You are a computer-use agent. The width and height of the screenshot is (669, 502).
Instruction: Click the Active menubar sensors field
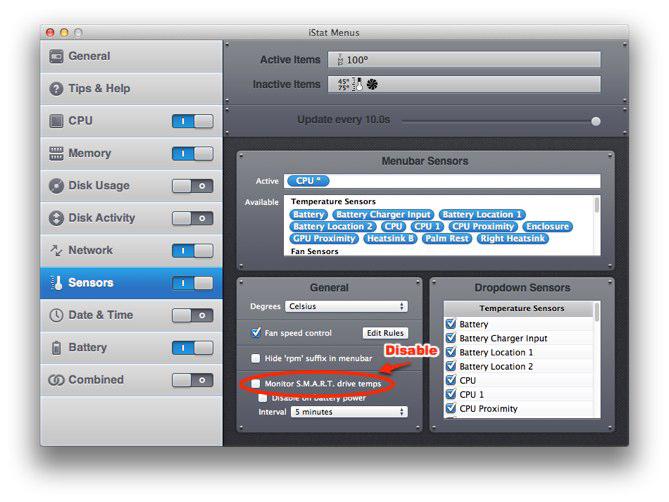coord(443,181)
